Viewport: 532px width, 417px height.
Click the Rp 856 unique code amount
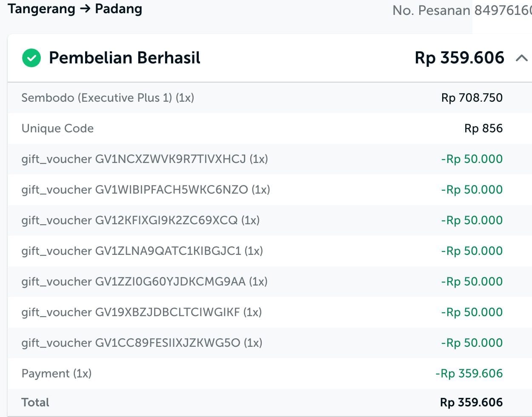click(x=483, y=129)
